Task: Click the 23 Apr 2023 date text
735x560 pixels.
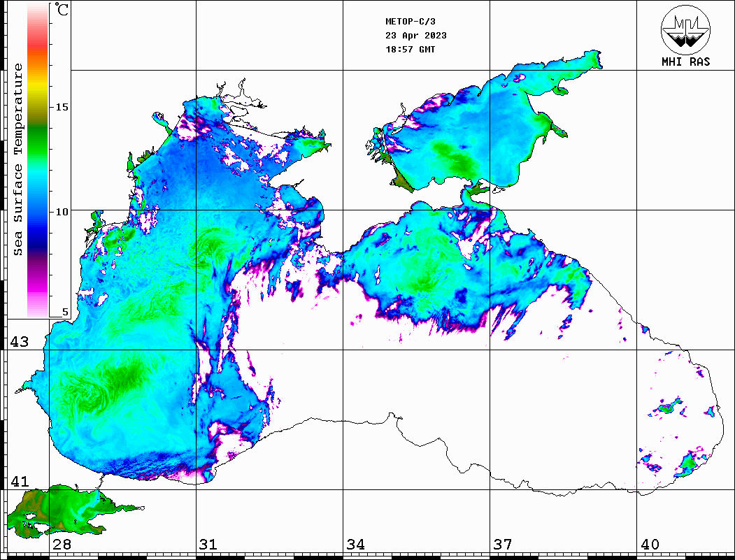Action: pos(415,36)
